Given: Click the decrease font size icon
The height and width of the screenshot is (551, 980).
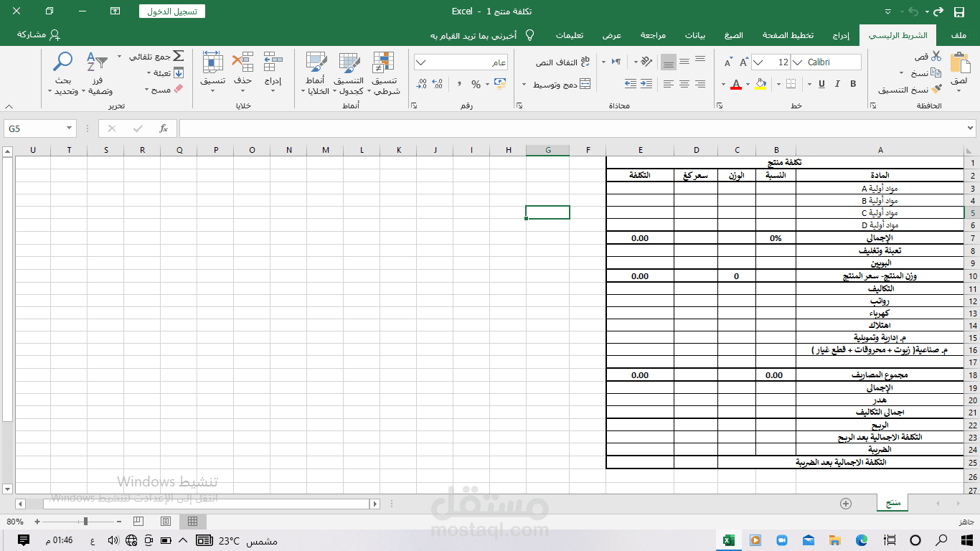Looking at the screenshot, I should (727, 62).
